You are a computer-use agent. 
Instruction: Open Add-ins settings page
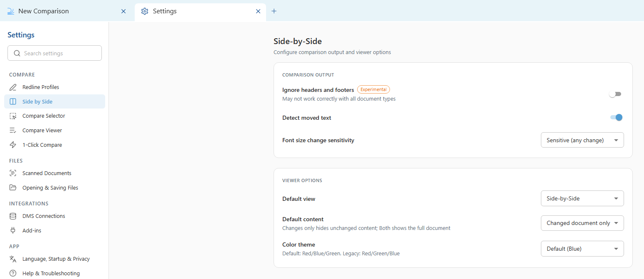coord(54,230)
